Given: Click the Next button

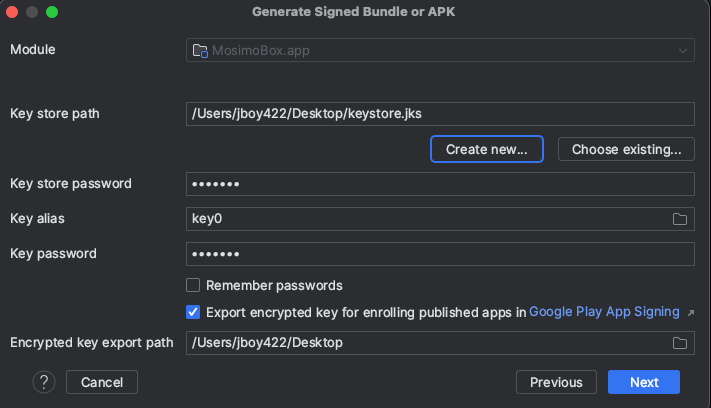Looking at the screenshot, I should 644,382.
